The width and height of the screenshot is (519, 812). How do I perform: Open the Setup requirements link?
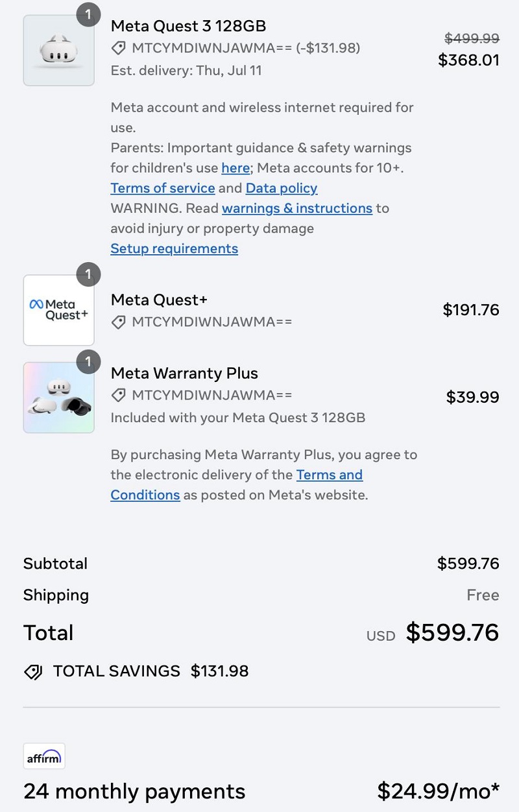(174, 248)
